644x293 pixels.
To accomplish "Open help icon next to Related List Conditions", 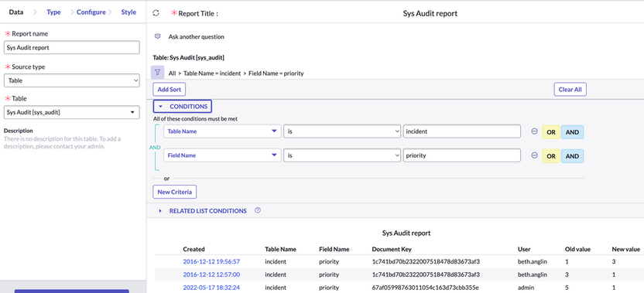I will coord(258,210).
